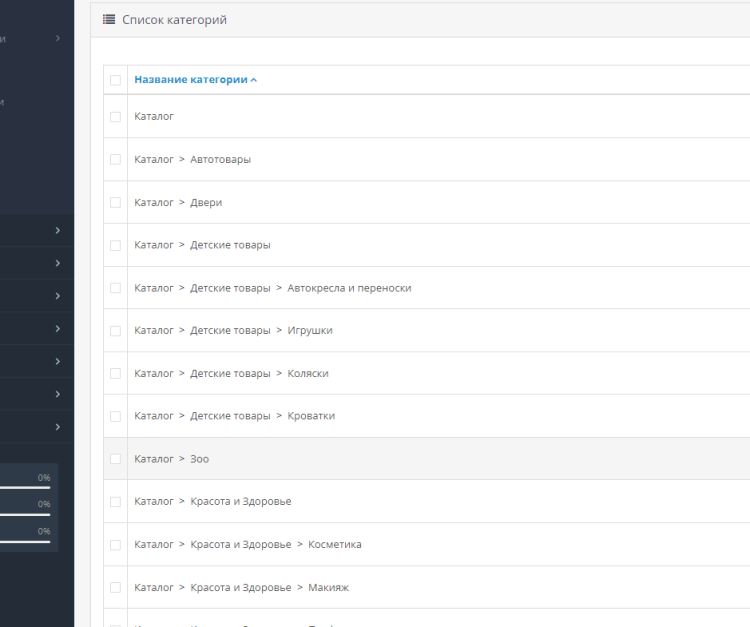The image size is (750, 627).
Task: Expand the topmost sidebar menu chevron
Action: [x=58, y=38]
